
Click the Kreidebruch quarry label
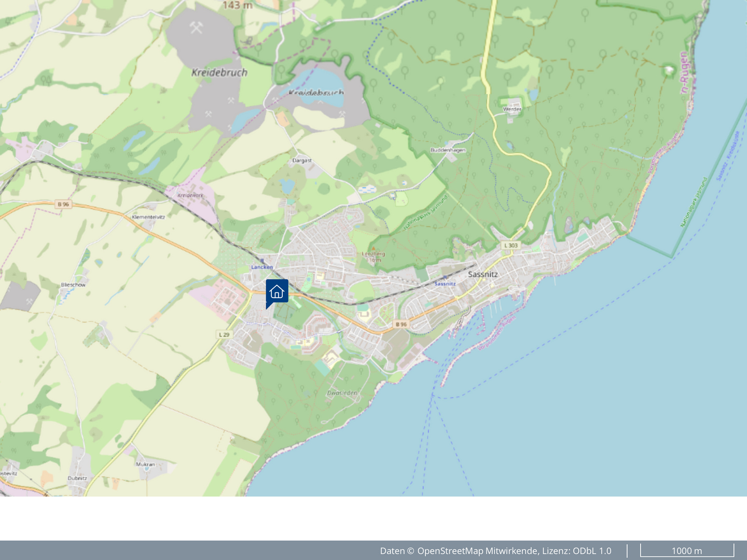pyautogui.click(x=219, y=73)
